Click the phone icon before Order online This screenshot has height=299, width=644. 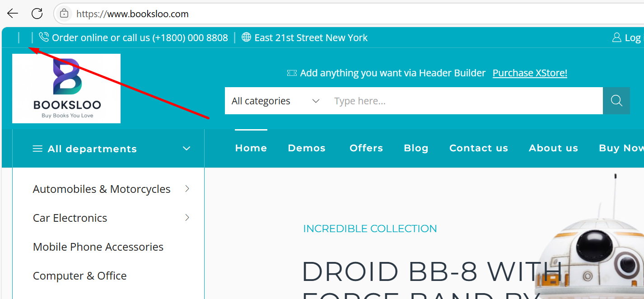[x=44, y=37]
